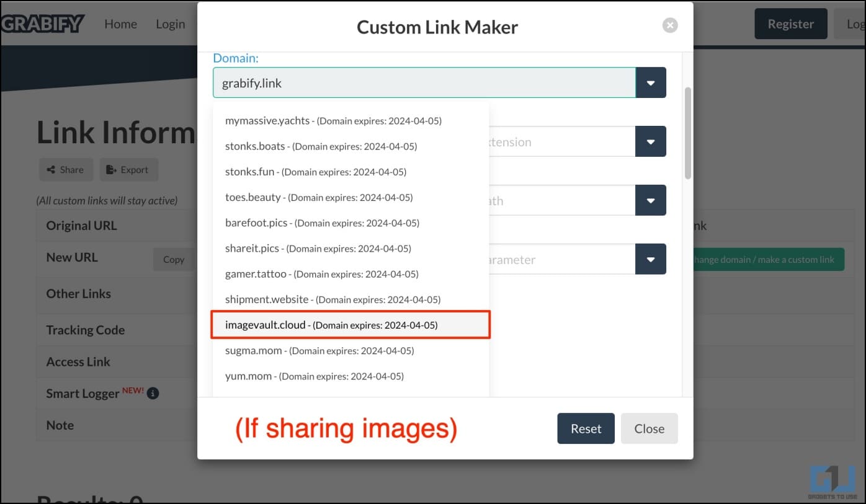Viewport: 866px width, 504px height.
Task: Select yum.mom domain option
Action: click(x=350, y=376)
